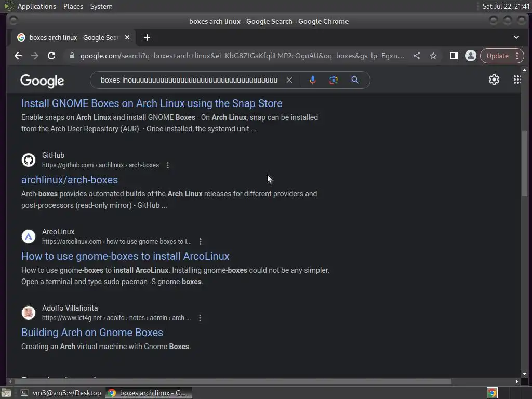Viewport: 532px width, 399px height.
Task: Select the boxes arch linux Google Search tab
Action: pos(73,37)
